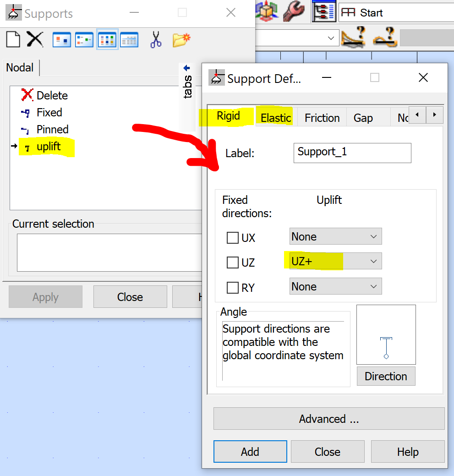This screenshot has width=454, height=476.
Task: Open the RY uplift dropdown
Action: 336,286
